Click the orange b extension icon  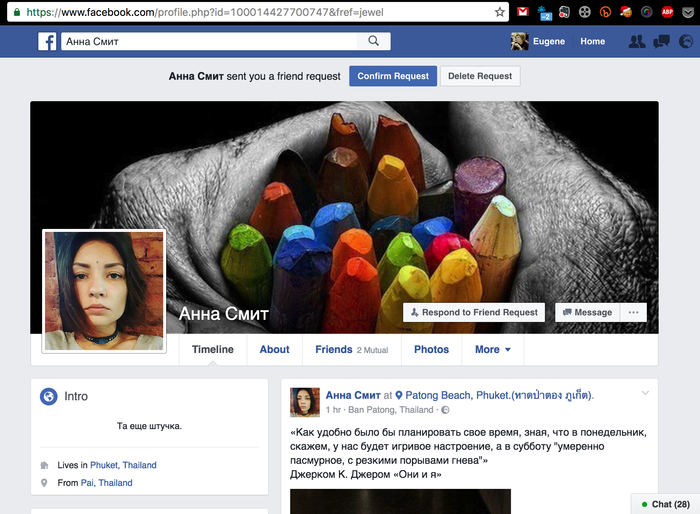[605, 12]
